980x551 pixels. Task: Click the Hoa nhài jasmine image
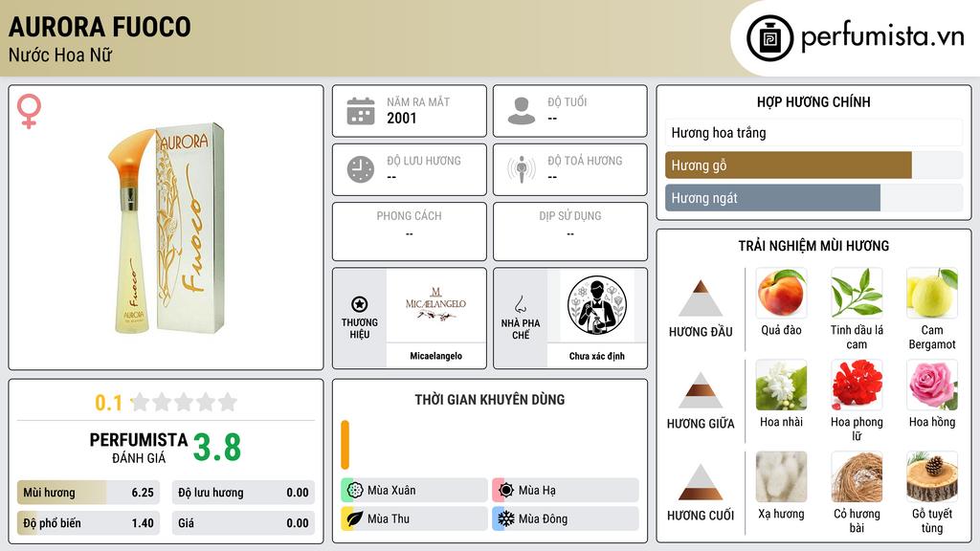pos(781,385)
